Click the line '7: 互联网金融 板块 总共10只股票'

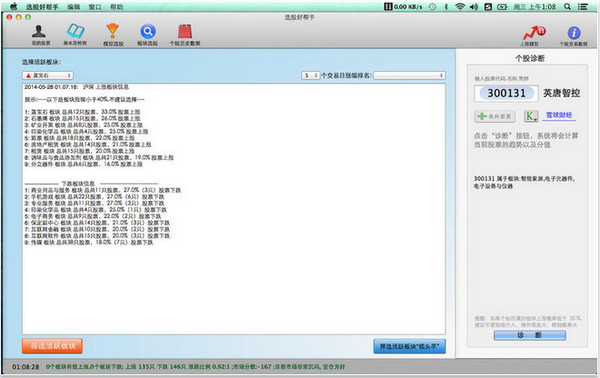click(x=97, y=229)
